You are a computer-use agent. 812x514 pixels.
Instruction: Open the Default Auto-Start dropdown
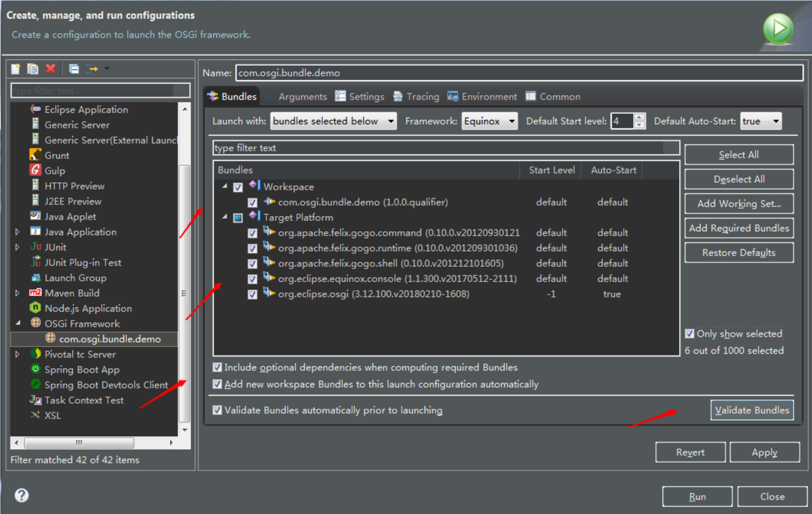coord(761,121)
